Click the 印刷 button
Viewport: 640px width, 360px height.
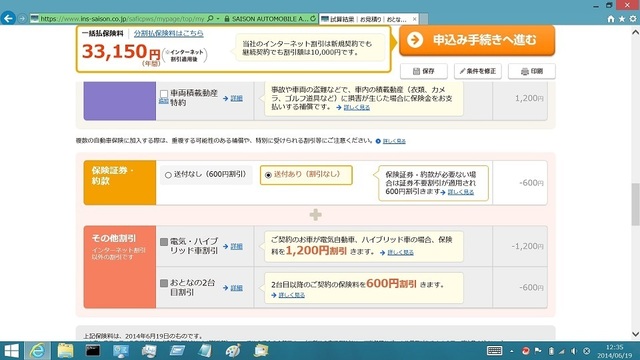click(x=531, y=71)
